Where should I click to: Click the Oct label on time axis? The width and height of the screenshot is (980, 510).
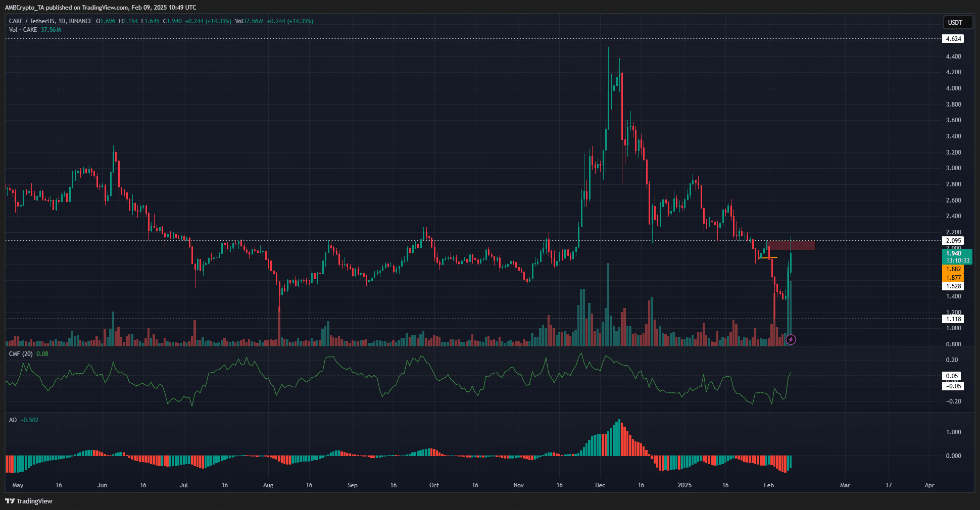434,485
